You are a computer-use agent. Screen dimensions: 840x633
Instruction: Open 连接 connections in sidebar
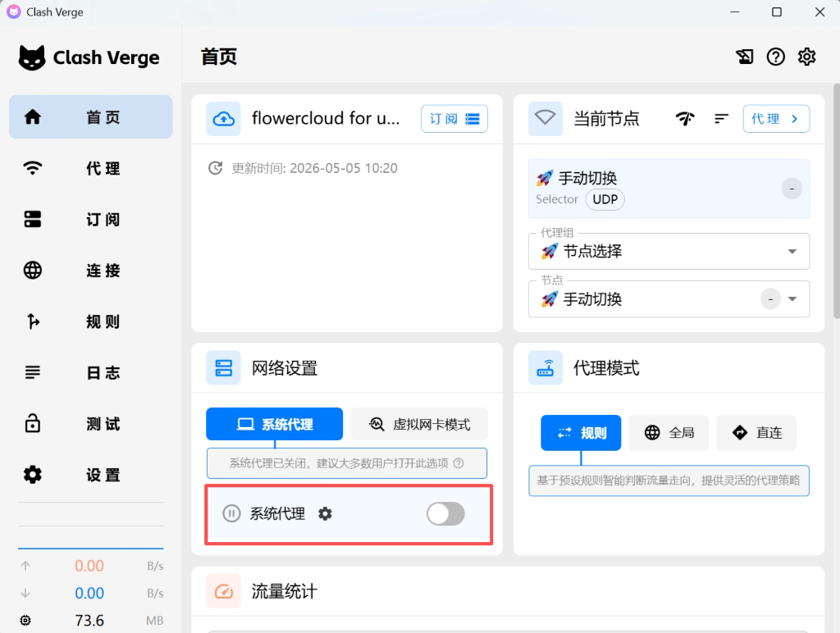90,271
